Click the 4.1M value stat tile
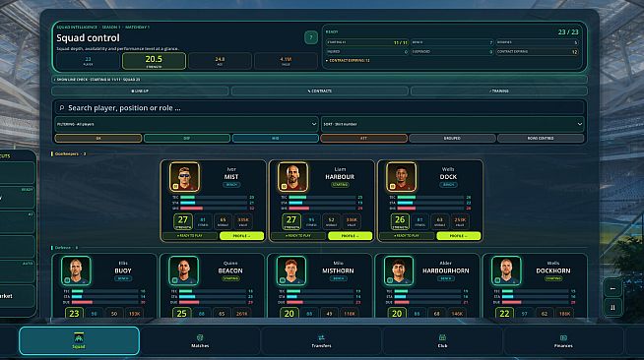Screen dimensions: 644x360 (286, 61)
